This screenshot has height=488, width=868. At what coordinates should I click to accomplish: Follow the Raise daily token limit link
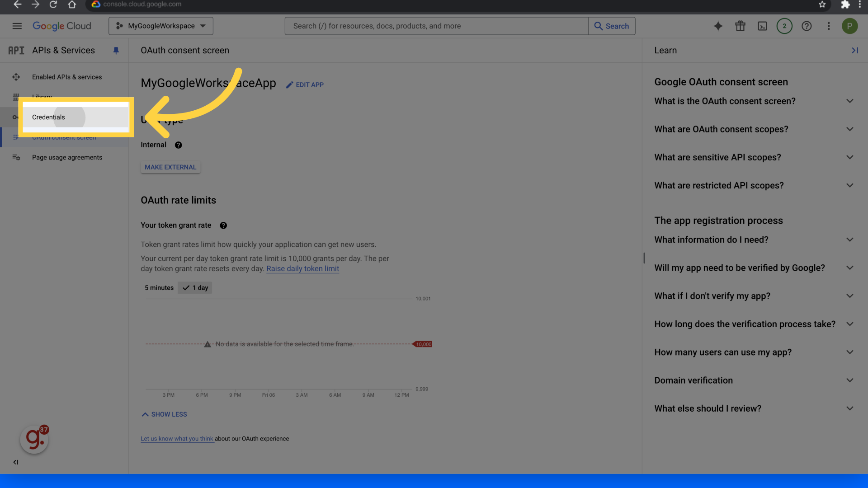(302, 269)
